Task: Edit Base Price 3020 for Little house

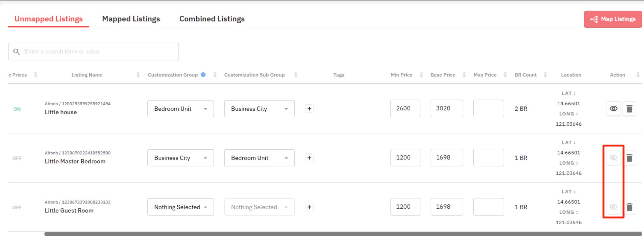Action: 447,109
